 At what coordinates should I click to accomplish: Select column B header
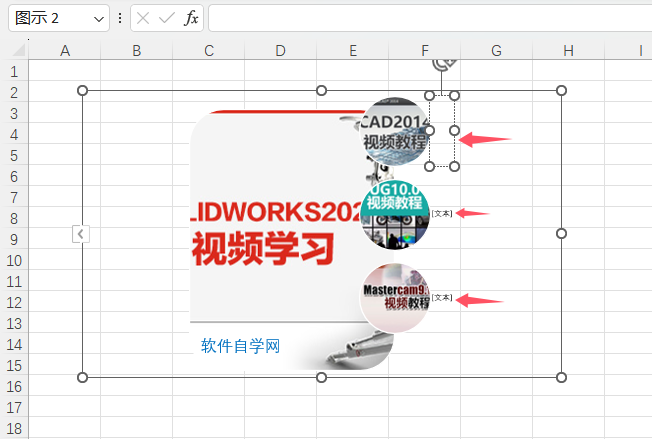[x=136, y=51]
